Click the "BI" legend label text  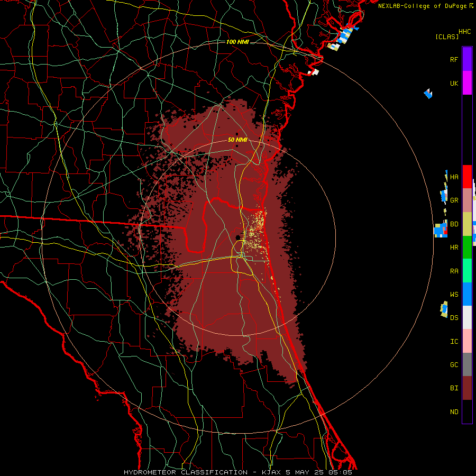click(x=454, y=388)
